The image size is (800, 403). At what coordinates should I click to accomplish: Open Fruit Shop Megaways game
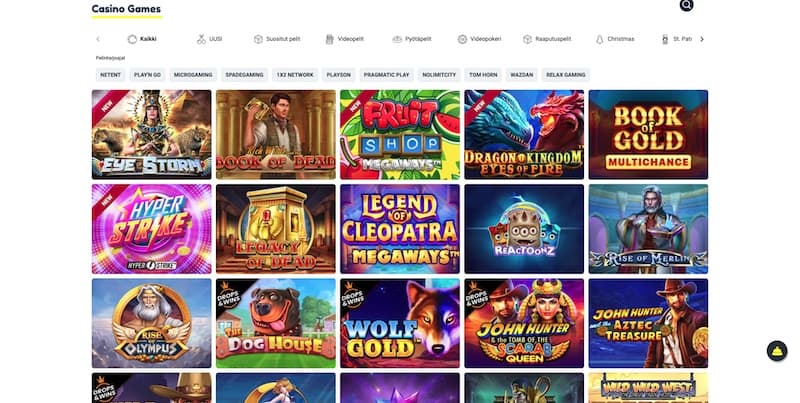pos(400,135)
